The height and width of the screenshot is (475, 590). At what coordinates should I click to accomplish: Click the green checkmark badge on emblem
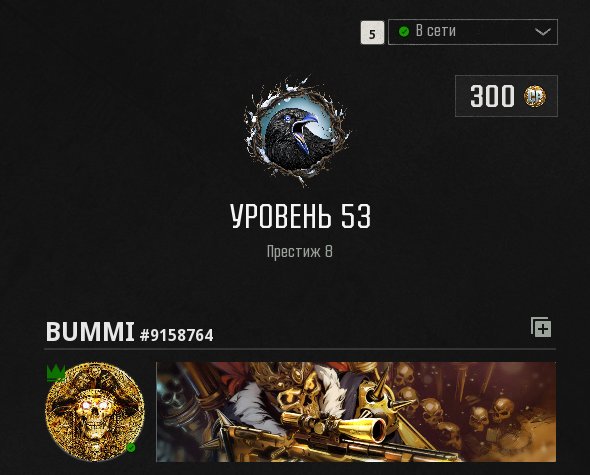click(x=131, y=448)
